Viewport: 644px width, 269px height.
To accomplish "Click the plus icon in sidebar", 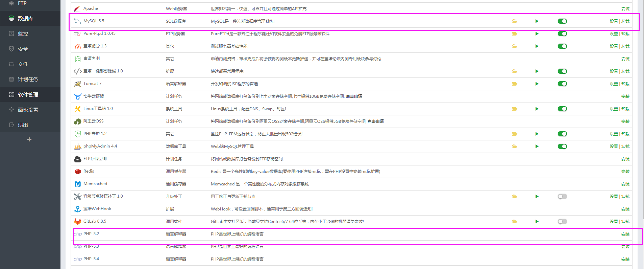I will [29, 139].
